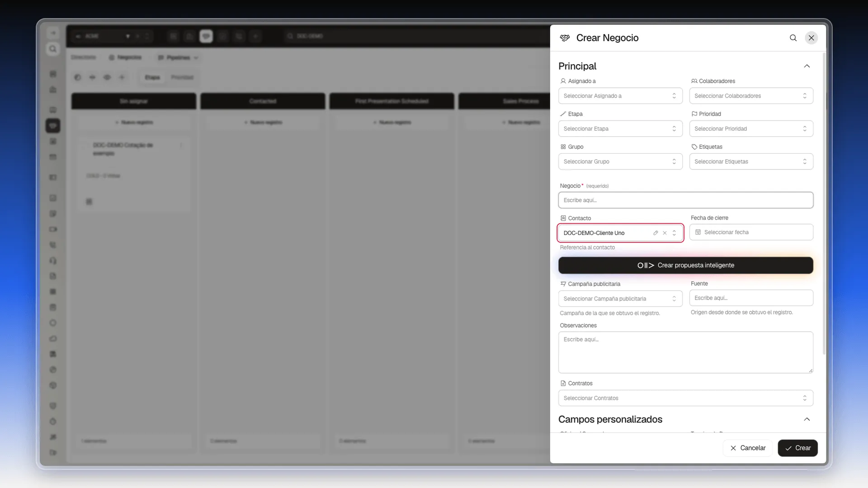The height and width of the screenshot is (488, 868).
Task: Edit contact using pencil icon in Contacto field
Action: coord(656,233)
